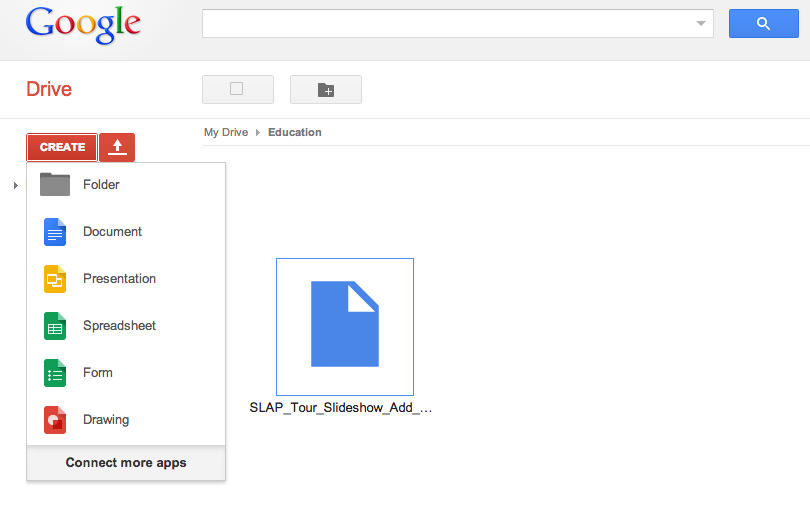Screen dimensions: 810x513
Task: Click the red CREATE button
Action: pos(62,147)
